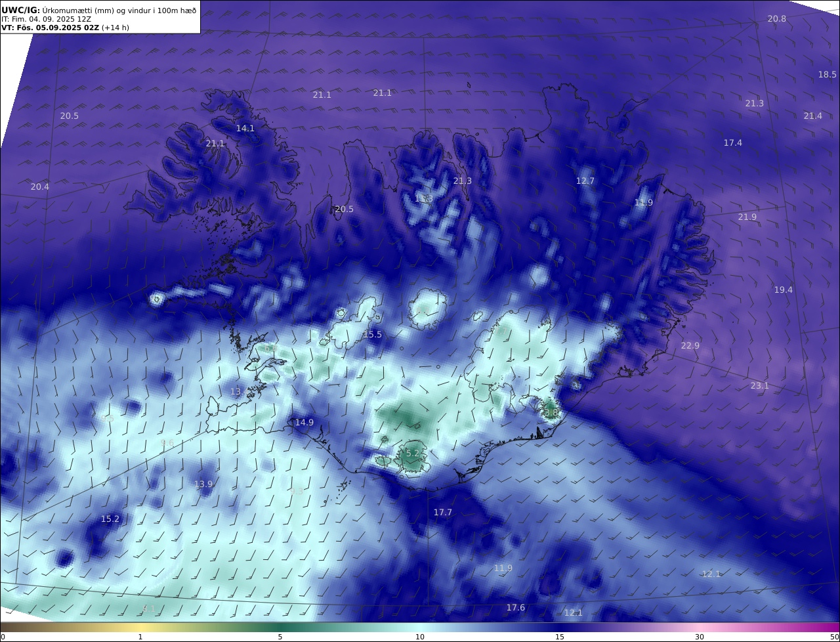This screenshot has height=642, width=840.
Task: Click the 14.9 value label
Action: tap(304, 423)
